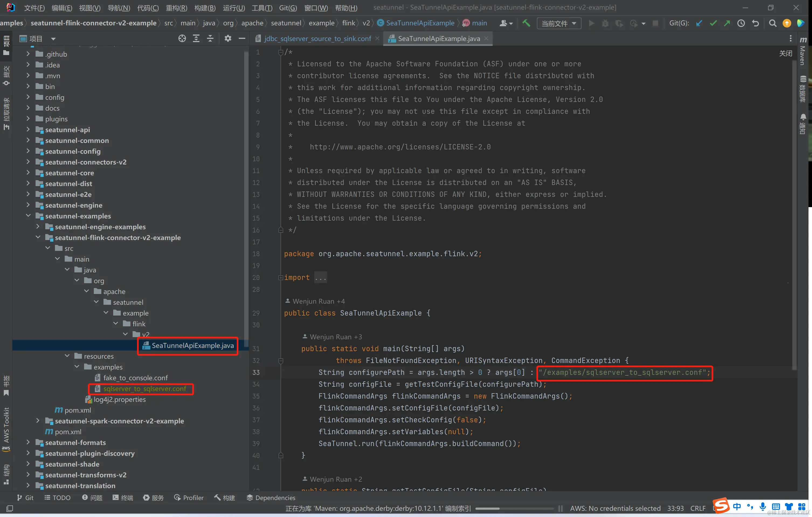Open project panel settings gear

point(228,39)
